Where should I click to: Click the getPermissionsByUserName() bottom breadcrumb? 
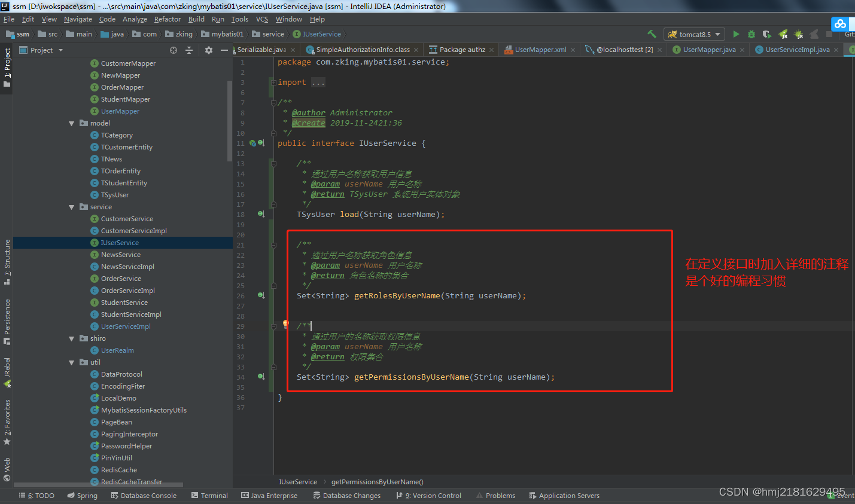click(x=378, y=482)
